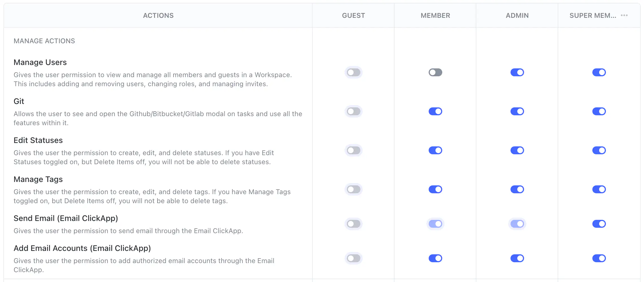
Task: Toggle Send Email for Member
Action: 435,224
